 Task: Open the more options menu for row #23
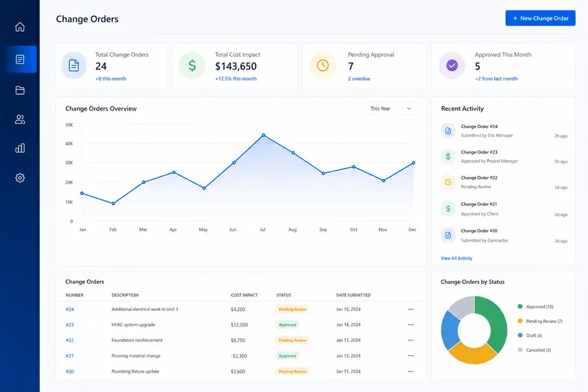(x=411, y=325)
